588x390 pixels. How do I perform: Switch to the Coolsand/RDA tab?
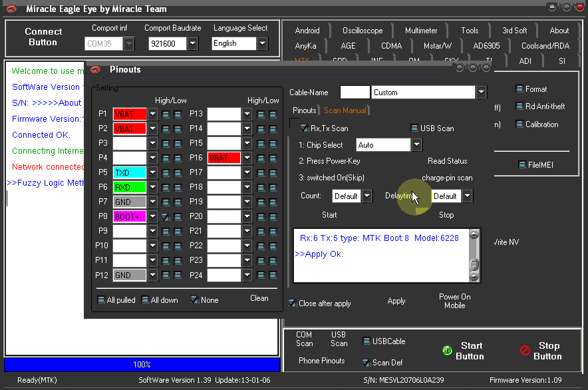coord(545,46)
